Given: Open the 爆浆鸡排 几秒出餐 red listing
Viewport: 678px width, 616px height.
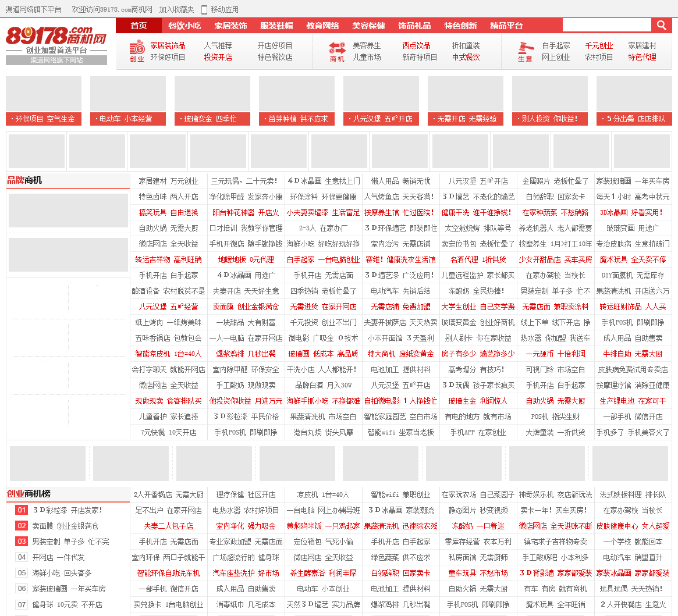Looking at the screenshot, I should [x=246, y=354].
